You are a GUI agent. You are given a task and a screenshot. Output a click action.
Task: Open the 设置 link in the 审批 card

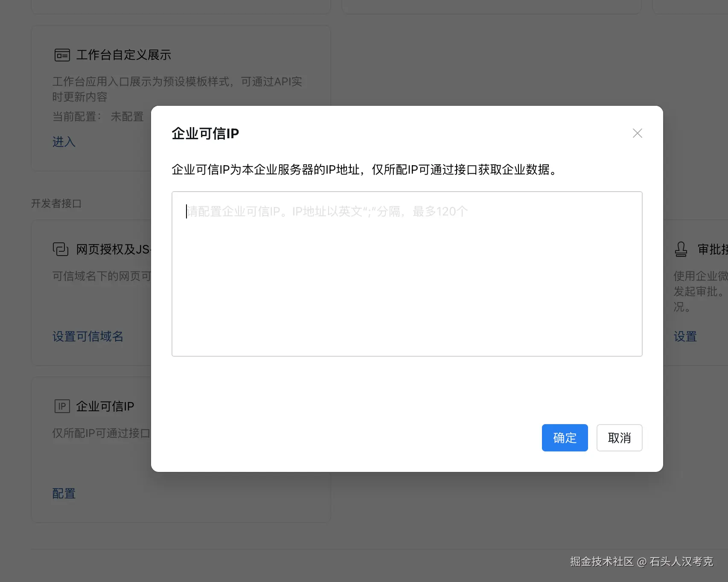click(685, 336)
